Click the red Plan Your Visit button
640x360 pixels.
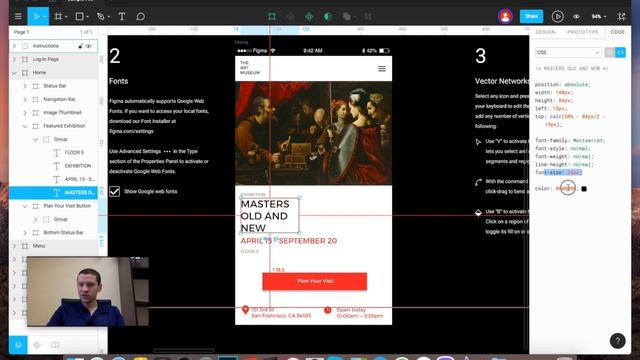point(315,281)
